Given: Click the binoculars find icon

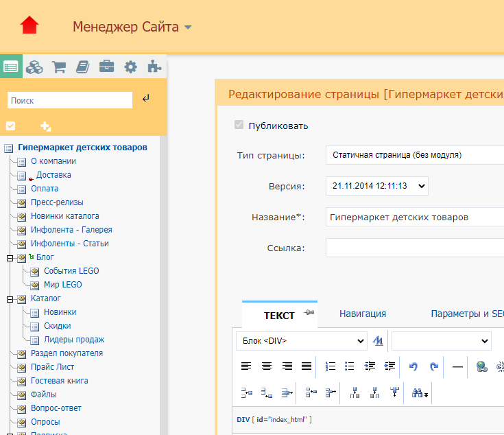Looking at the screenshot, I should point(419,393).
